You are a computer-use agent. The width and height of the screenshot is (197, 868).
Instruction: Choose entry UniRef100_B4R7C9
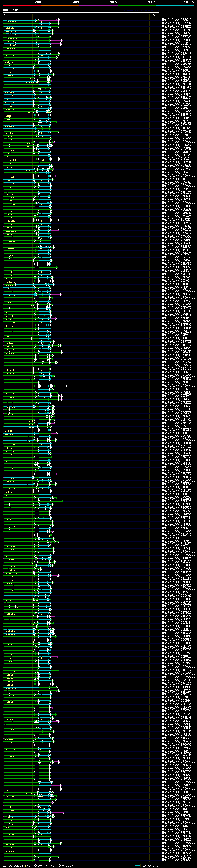177,179
